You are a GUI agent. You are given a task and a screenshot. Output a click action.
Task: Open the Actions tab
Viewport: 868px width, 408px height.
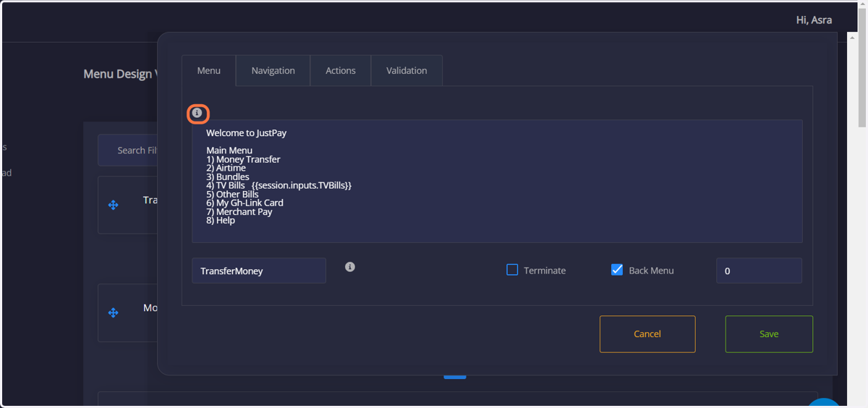341,70
